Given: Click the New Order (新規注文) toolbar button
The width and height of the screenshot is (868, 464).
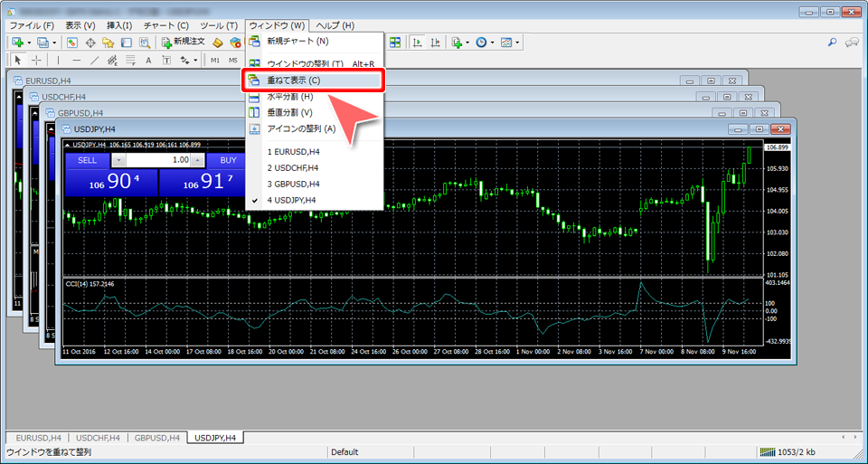Looking at the screenshot, I should point(184,42).
